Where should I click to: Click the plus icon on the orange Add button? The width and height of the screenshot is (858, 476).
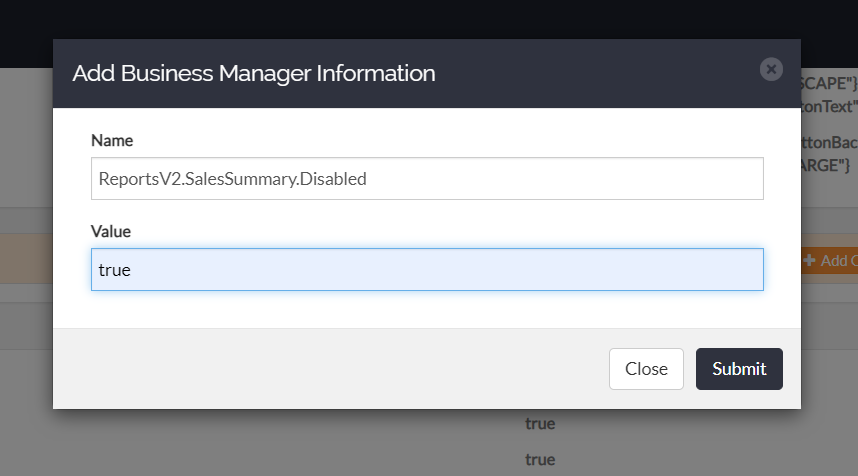click(x=809, y=260)
